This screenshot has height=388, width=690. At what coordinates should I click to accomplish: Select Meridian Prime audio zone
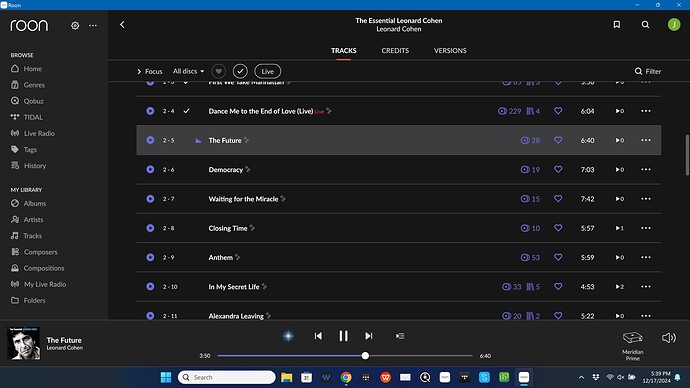633,346
